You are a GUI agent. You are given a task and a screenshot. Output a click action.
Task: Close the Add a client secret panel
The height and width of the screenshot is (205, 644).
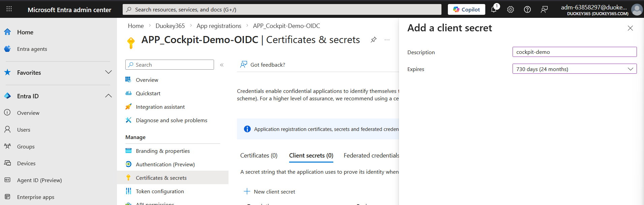pos(630,28)
